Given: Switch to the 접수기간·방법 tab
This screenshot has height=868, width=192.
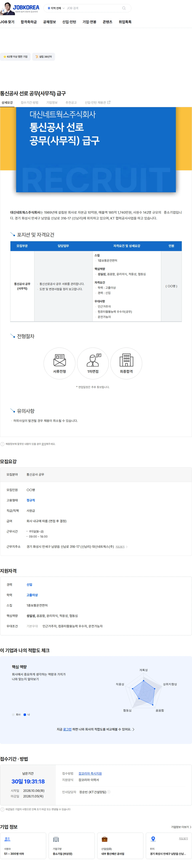Looking at the screenshot, I should (29, 103).
